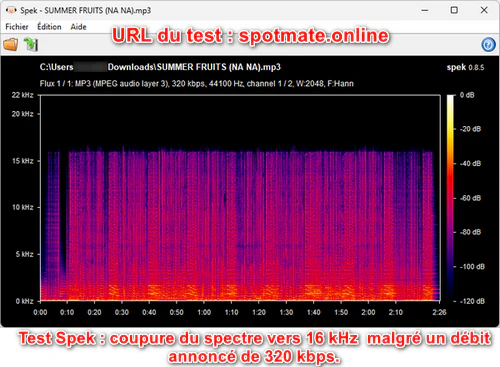Click the 0:00 time axis label
This screenshot has height=367, width=500.
click(40, 312)
